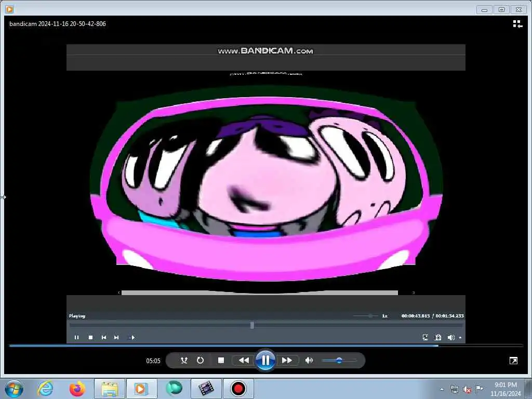Click the Windows Media Player taskbar button
Screen dimensions: 532x399
141,389
